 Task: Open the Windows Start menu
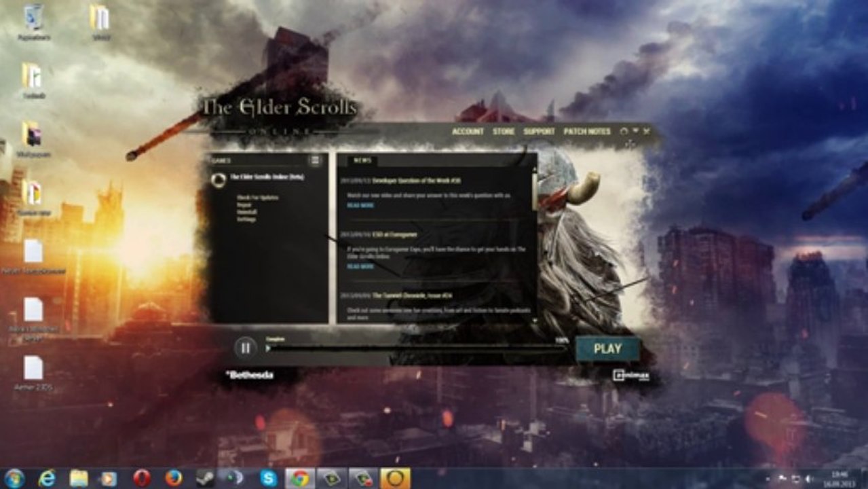[14, 478]
